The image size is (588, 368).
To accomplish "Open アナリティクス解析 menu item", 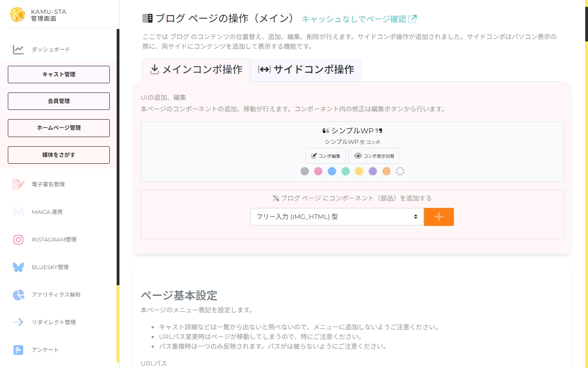I will coord(56,295).
